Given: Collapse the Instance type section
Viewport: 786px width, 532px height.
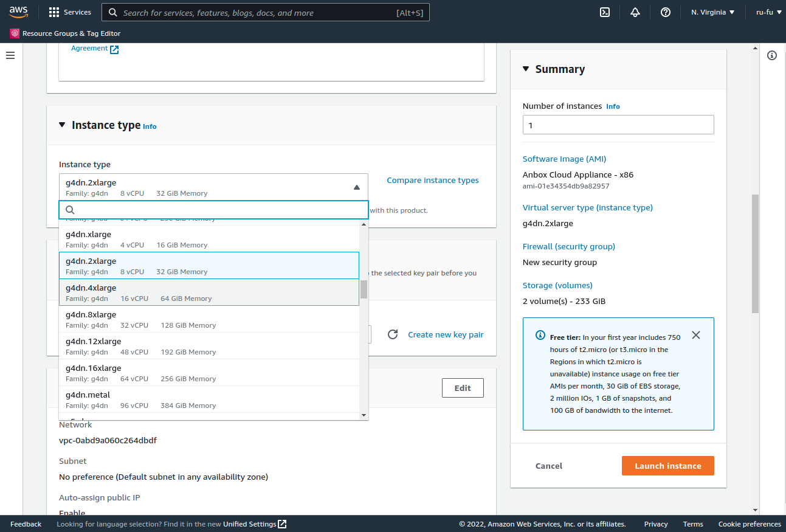Looking at the screenshot, I should pos(61,125).
